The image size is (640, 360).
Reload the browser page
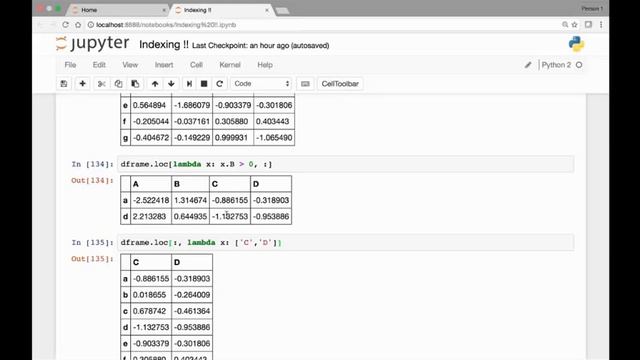point(65,24)
